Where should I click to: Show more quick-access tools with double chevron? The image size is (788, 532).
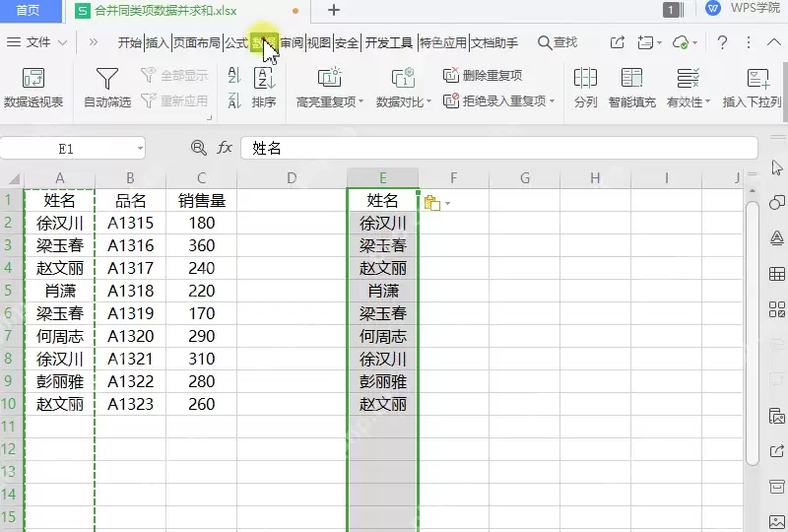point(93,42)
